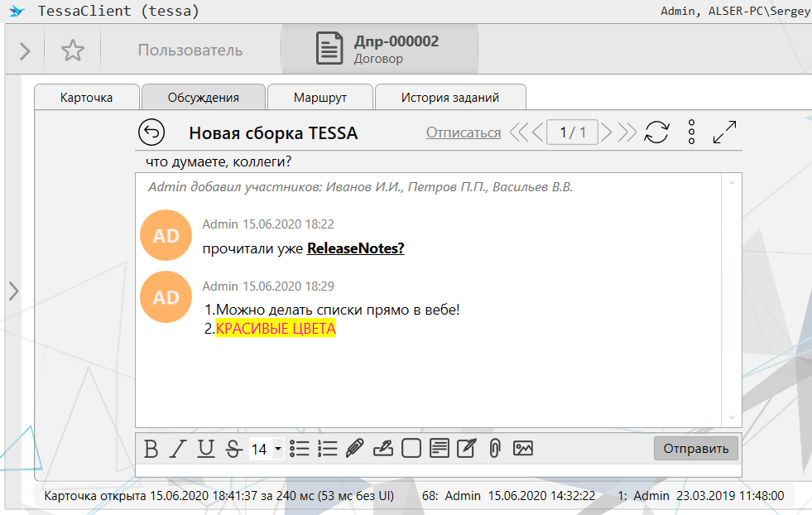The width and height of the screenshot is (812, 515).
Task: Open the ReleaseNotes? link
Action: [355, 248]
